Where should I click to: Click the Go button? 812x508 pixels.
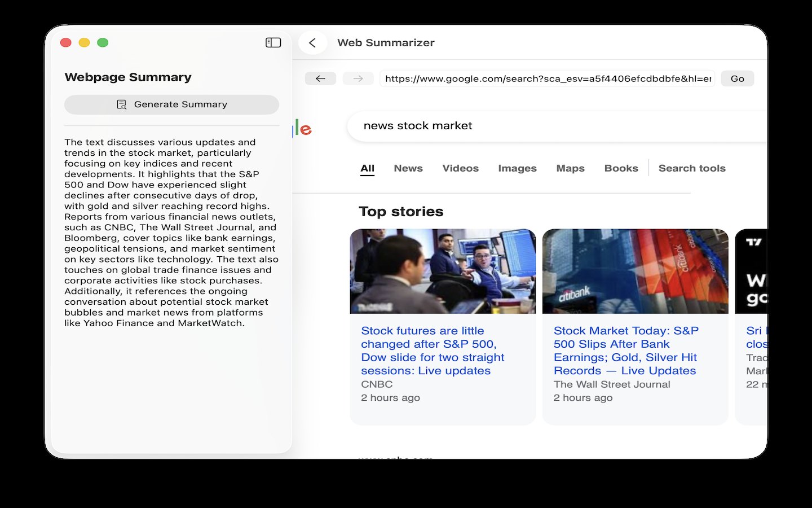pyautogui.click(x=738, y=78)
